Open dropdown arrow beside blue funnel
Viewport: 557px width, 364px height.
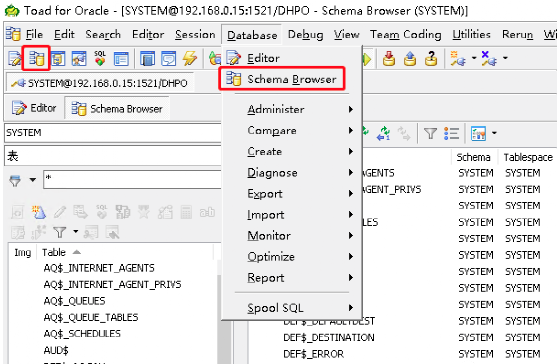coord(33,180)
